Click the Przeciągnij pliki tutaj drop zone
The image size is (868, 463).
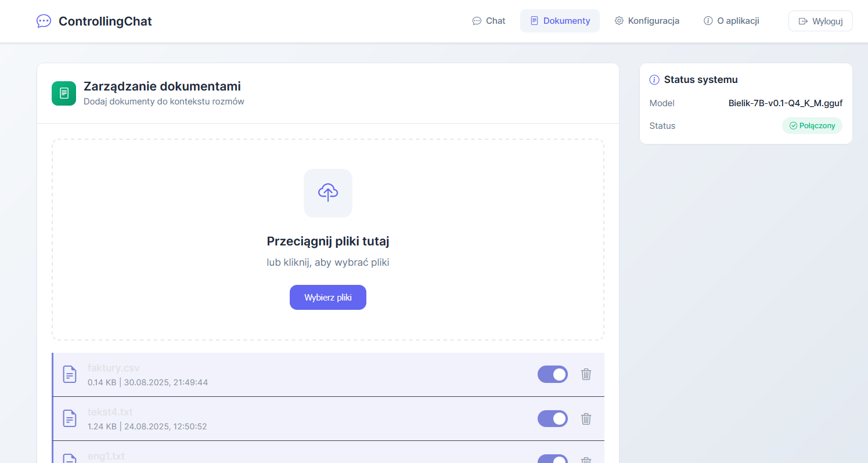[327, 241]
